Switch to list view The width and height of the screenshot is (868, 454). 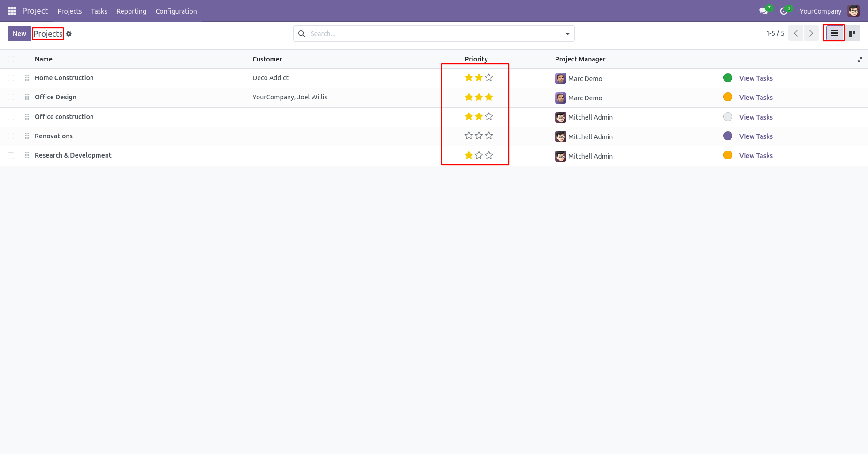[x=834, y=33]
